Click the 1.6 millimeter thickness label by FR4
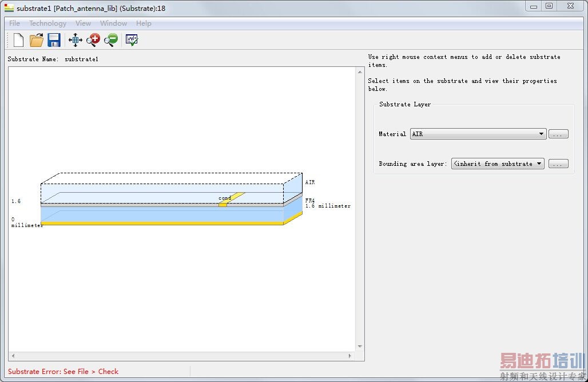 coord(328,206)
